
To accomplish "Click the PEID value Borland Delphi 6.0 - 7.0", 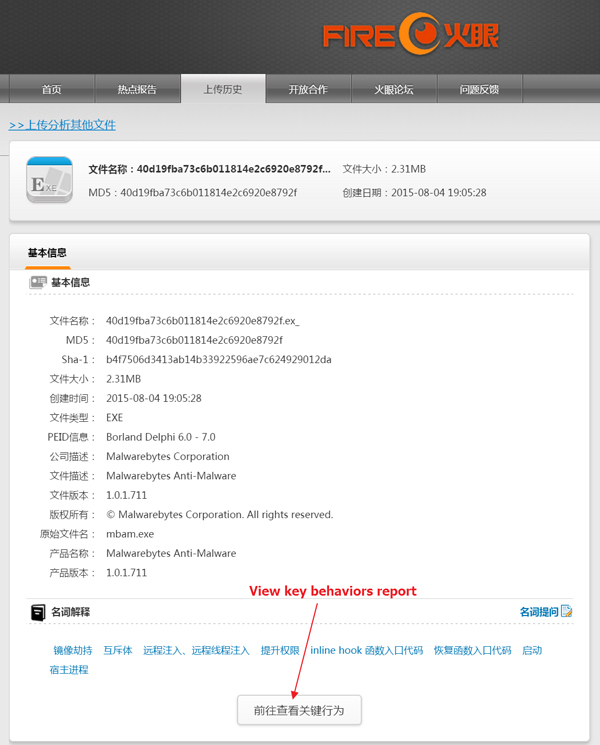I will (x=161, y=437).
